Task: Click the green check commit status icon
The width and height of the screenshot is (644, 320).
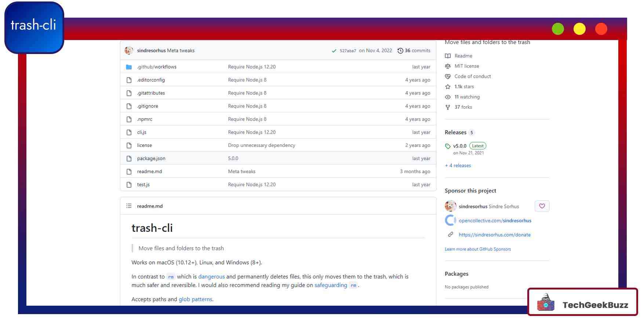Action: click(334, 51)
